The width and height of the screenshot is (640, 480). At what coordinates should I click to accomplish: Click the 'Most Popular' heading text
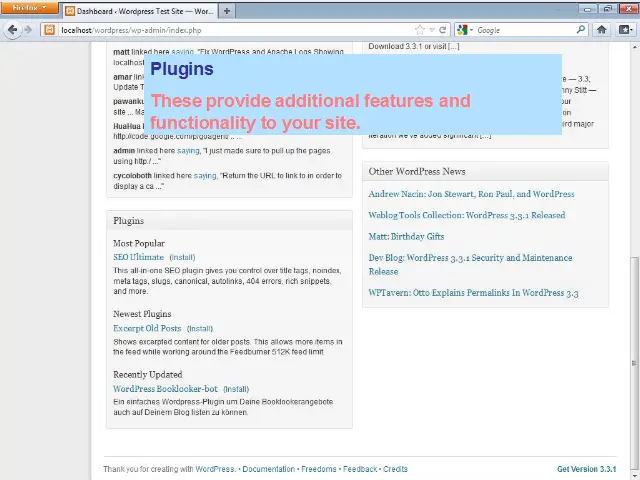point(139,243)
